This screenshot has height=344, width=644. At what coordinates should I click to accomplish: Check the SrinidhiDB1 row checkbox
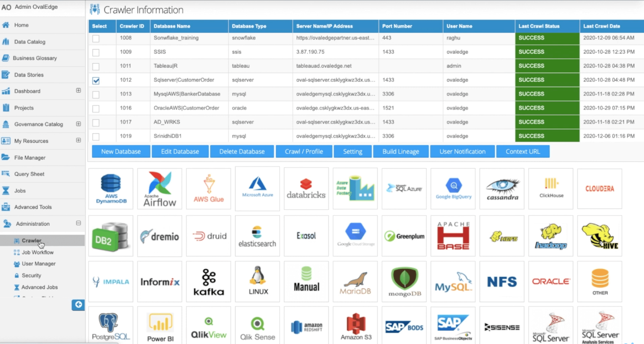(x=96, y=137)
